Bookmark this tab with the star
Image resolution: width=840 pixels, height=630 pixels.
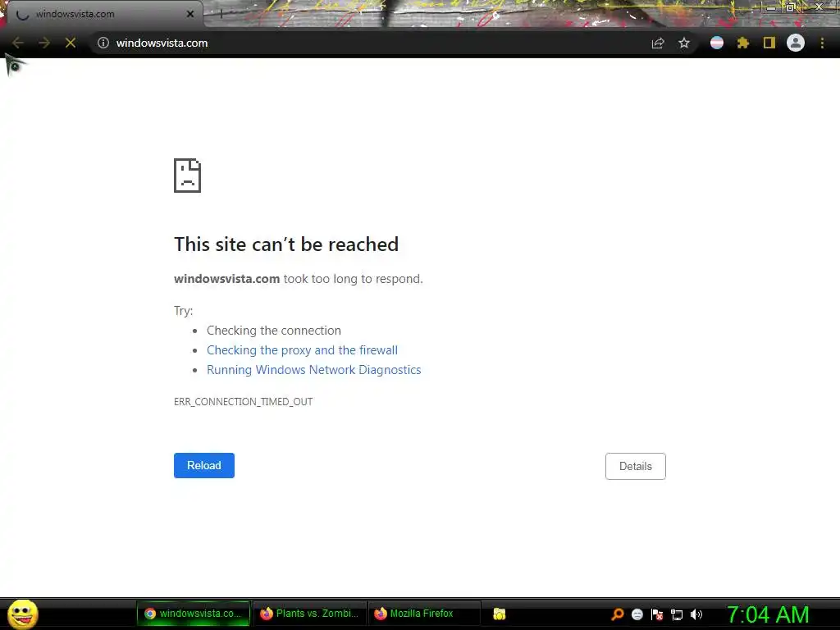(x=684, y=43)
